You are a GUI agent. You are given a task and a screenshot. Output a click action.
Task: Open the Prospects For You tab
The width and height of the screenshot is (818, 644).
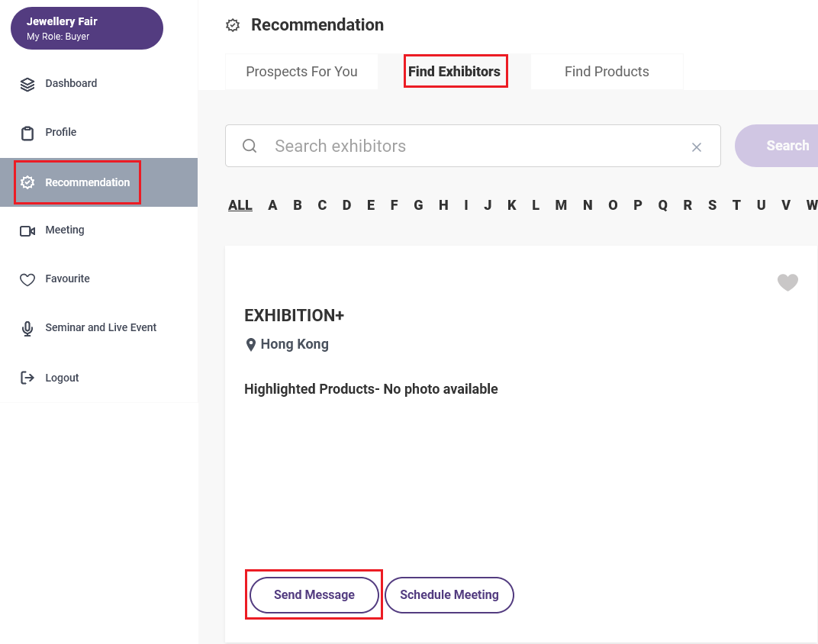pos(301,72)
